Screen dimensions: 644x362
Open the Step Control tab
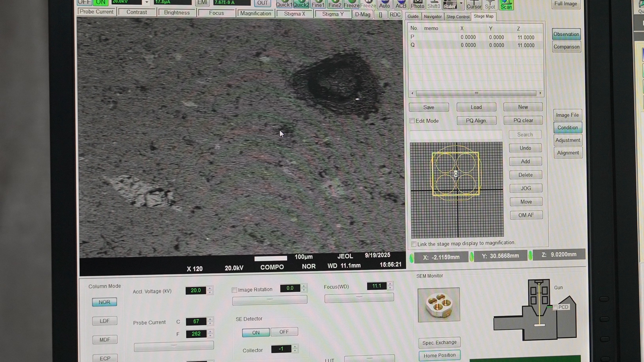(x=458, y=17)
